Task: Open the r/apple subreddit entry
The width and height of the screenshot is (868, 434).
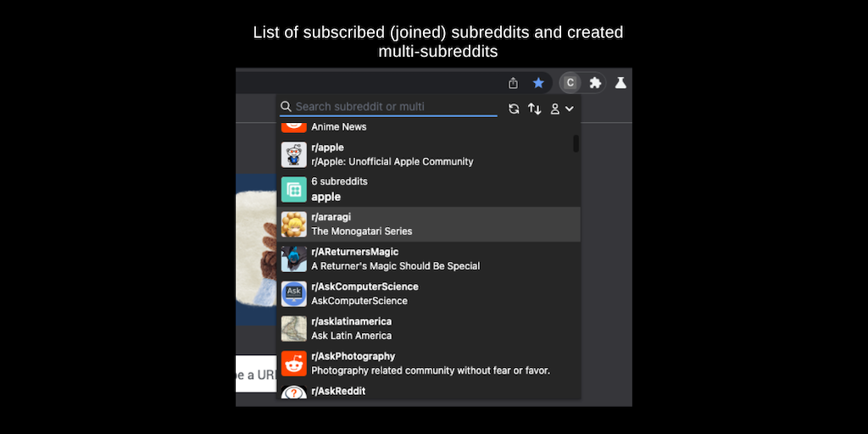Action: pyautogui.click(x=428, y=154)
